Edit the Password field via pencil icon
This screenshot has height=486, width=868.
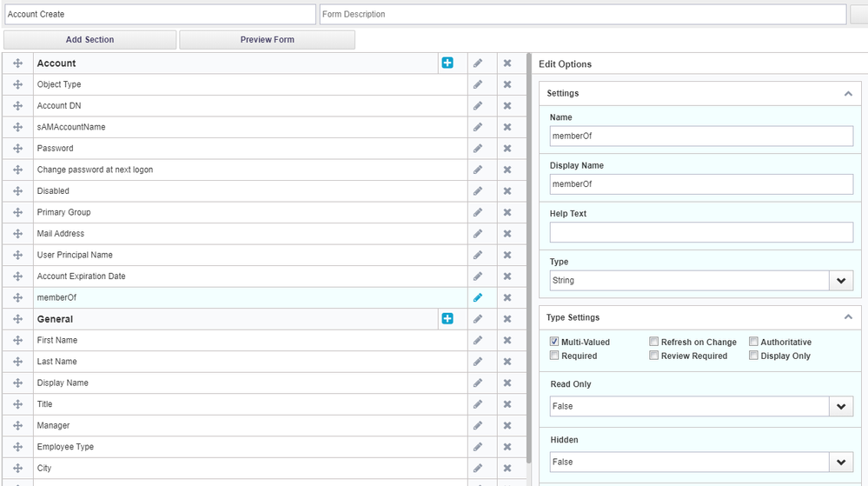click(478, 149)
